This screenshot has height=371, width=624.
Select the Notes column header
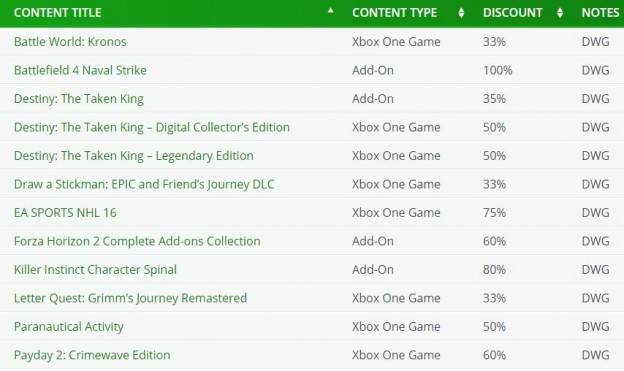point(600,13)
